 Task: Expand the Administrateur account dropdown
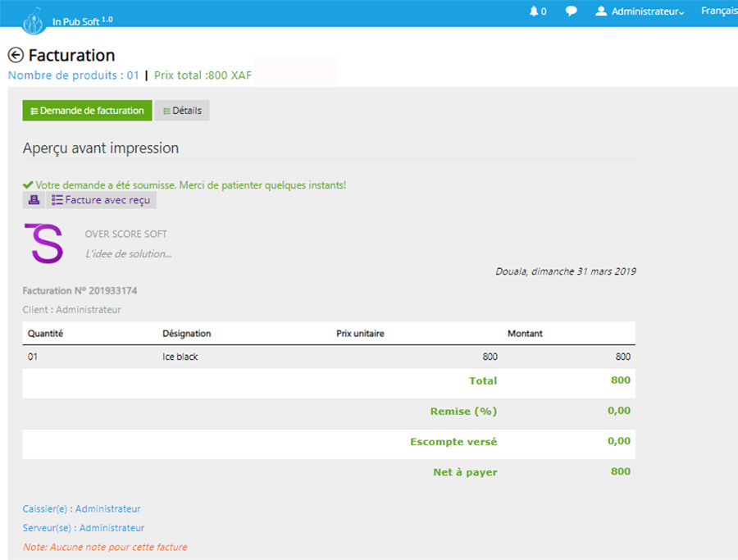647,11
